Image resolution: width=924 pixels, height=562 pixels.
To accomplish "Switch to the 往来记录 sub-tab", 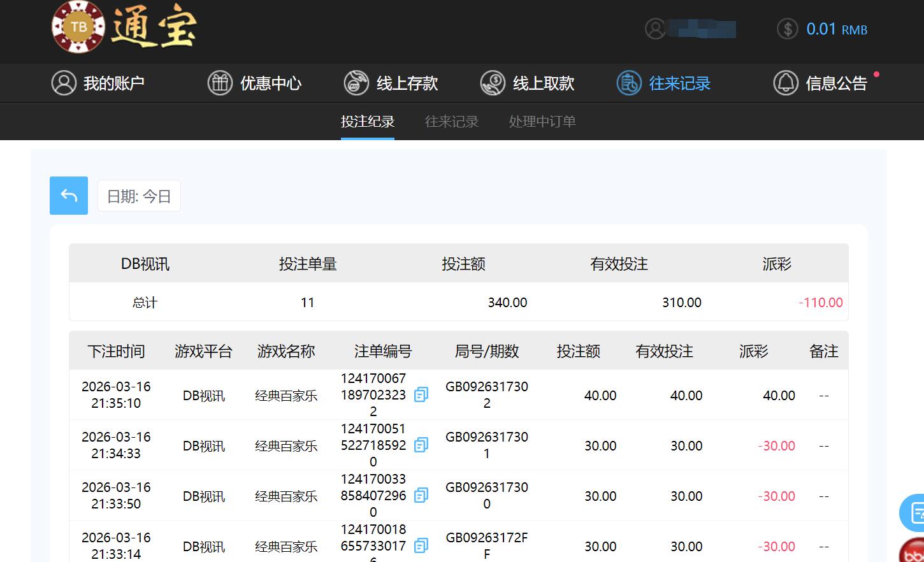I will point(452,122).
